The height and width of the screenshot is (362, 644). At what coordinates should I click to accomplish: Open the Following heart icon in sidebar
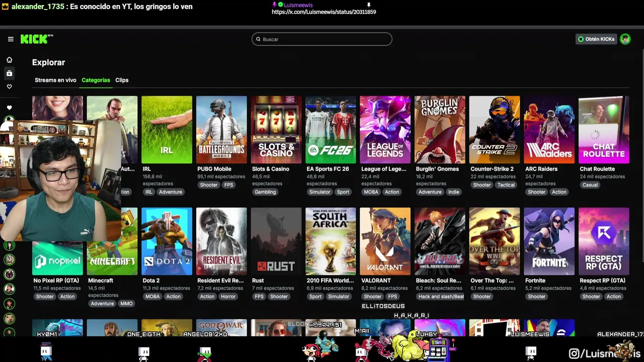point(9,86)
